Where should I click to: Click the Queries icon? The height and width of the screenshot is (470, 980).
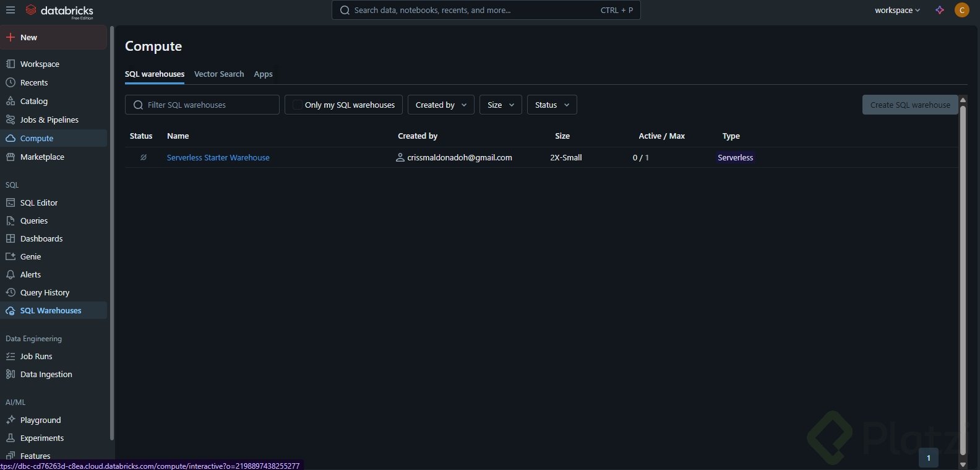(11, 221)
